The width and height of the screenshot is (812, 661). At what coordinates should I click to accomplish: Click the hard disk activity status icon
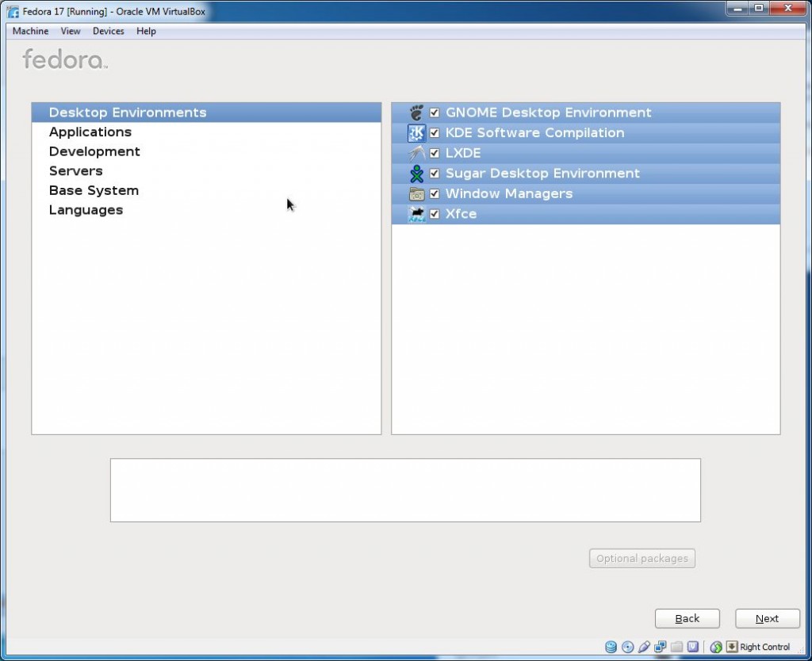coord(611,647)
